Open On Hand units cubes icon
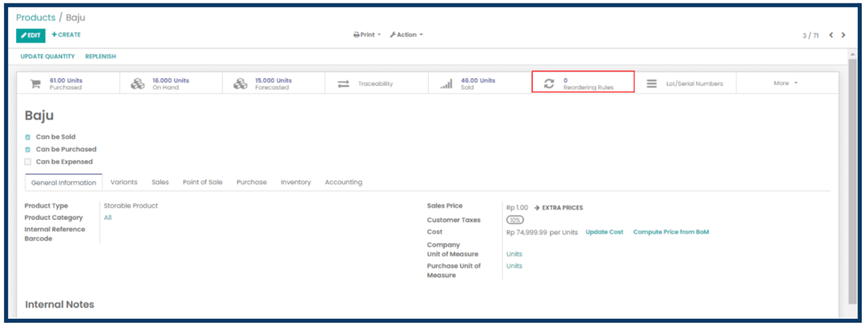This screenshot has height=329, width=868. pyautogui.click(x=138, y=84)
